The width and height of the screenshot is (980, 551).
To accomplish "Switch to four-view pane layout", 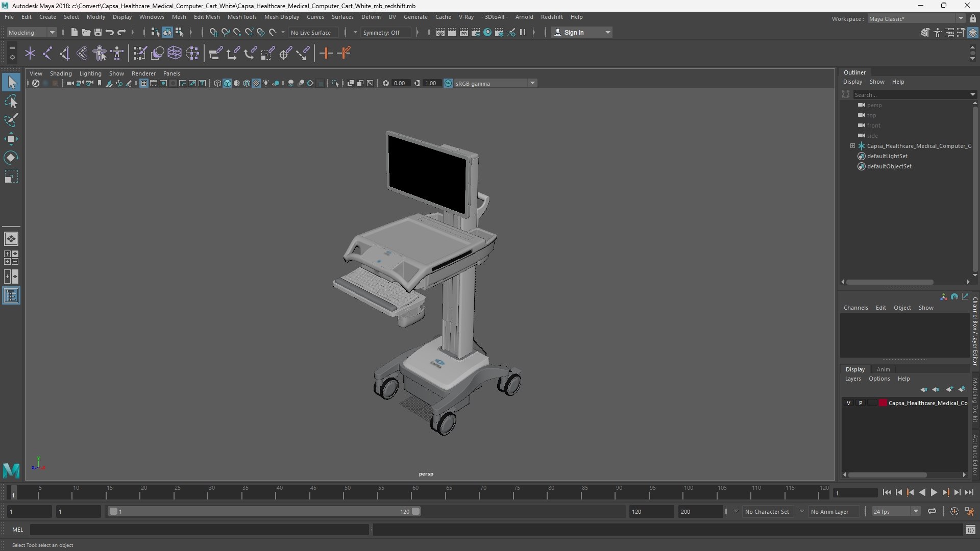I will click(x=11, y=258).
